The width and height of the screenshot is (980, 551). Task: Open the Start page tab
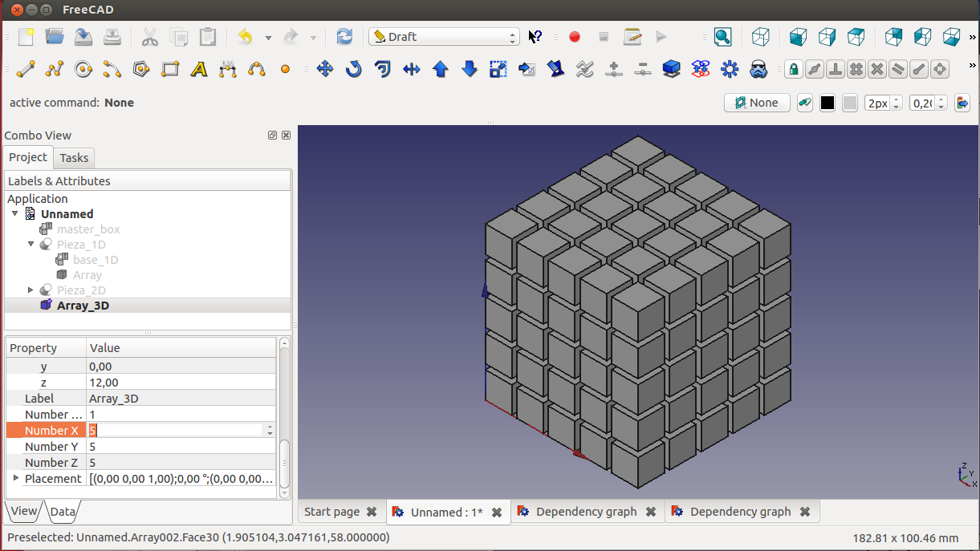[x=331, y=512]
